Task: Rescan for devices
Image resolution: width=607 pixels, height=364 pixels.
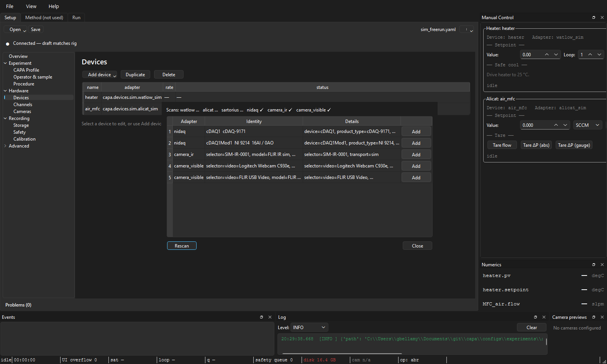Action: pyautogui.click(x=182, y=246)
